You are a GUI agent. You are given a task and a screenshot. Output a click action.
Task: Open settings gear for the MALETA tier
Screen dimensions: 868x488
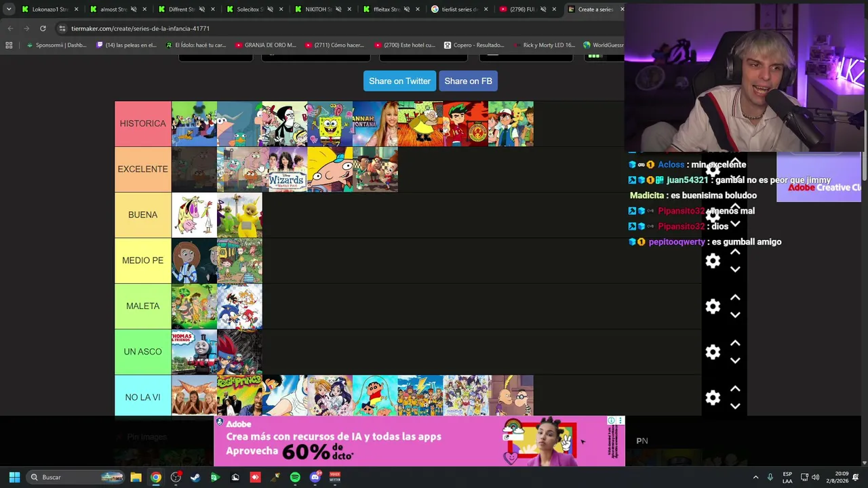[x=713, y=306]
